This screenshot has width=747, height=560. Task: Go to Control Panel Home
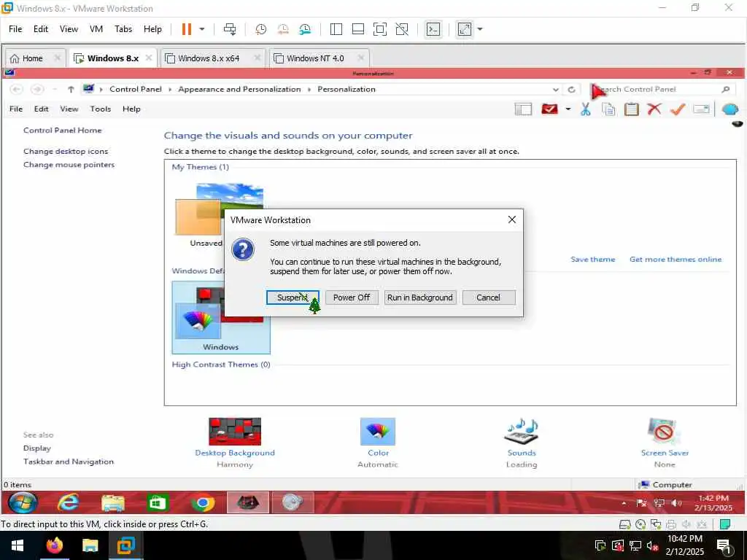[63, 130]
